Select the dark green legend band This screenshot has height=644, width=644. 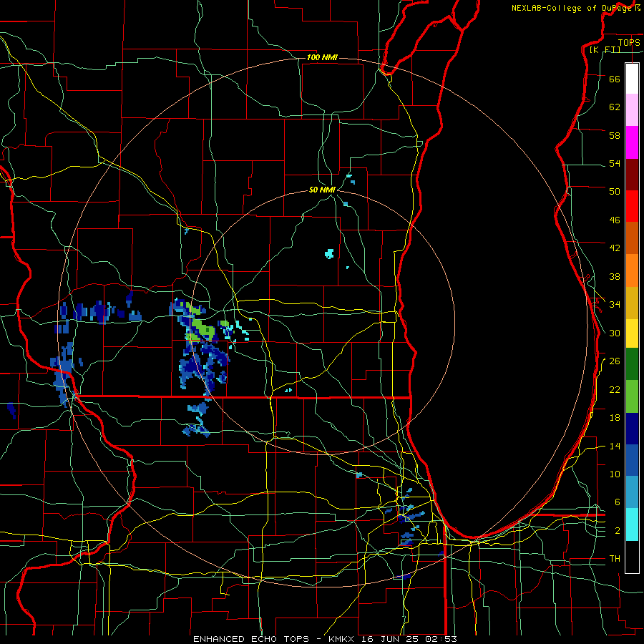[632, 364]
